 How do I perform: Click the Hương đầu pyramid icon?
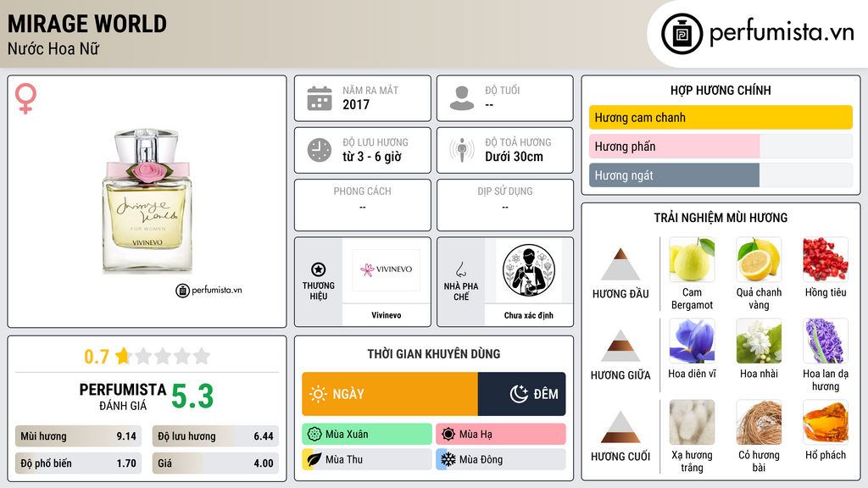(x=620, y=264)
